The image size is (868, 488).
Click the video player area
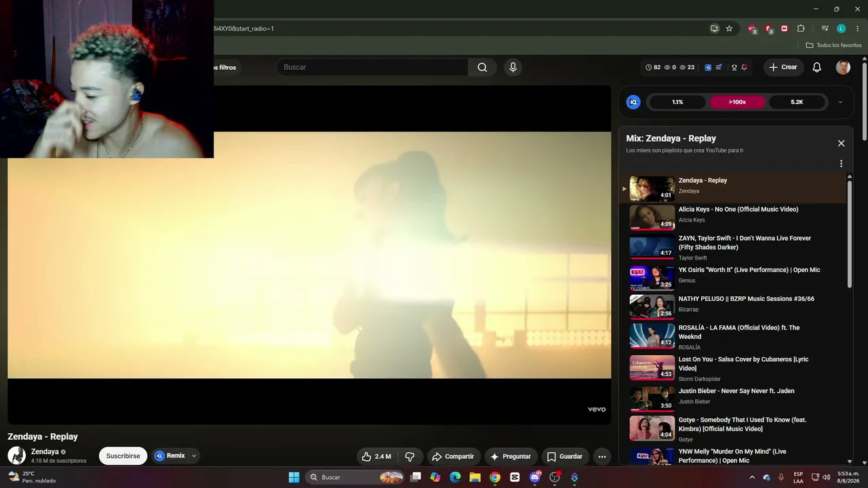click(309, 255)
